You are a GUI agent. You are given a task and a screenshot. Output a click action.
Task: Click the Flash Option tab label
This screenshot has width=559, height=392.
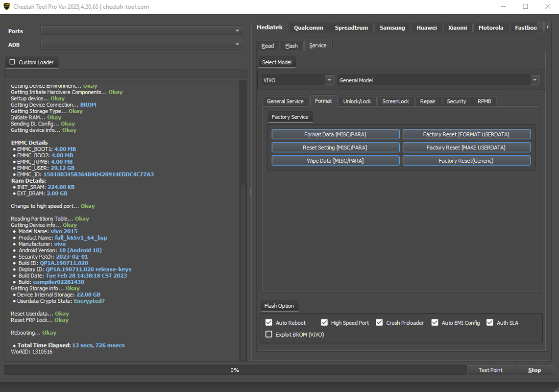(279, 306)
